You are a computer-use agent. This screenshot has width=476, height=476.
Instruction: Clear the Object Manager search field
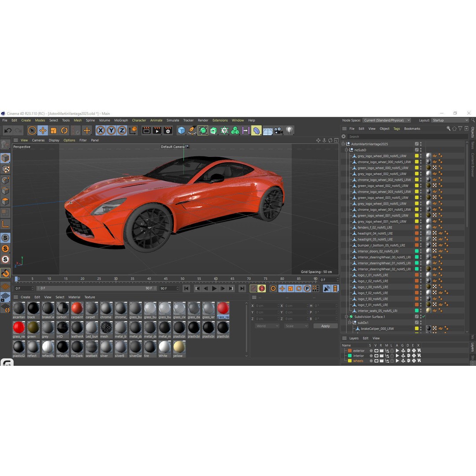[x=344, y=137]
